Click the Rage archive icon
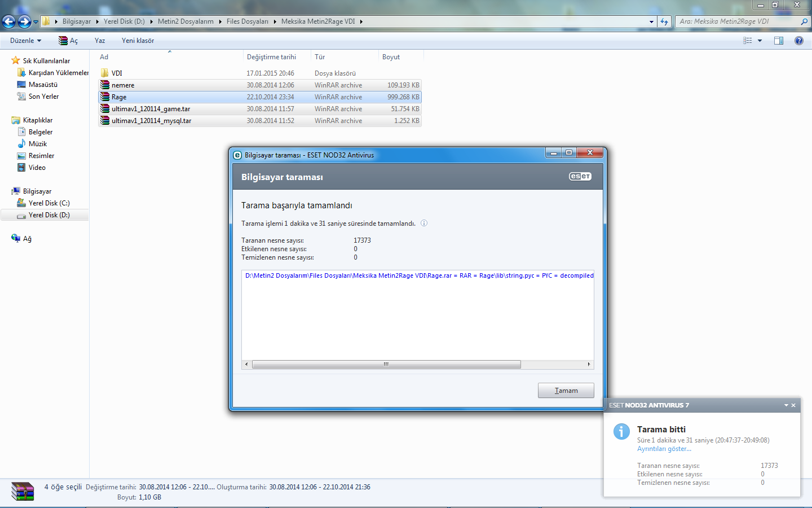Screen dimensions: 812x508 105,97
